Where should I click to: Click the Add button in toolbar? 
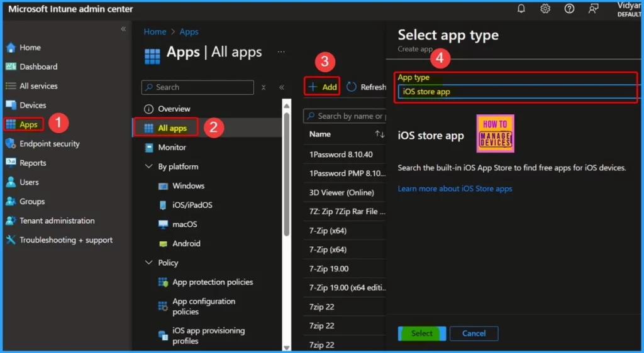coord(323,87)
